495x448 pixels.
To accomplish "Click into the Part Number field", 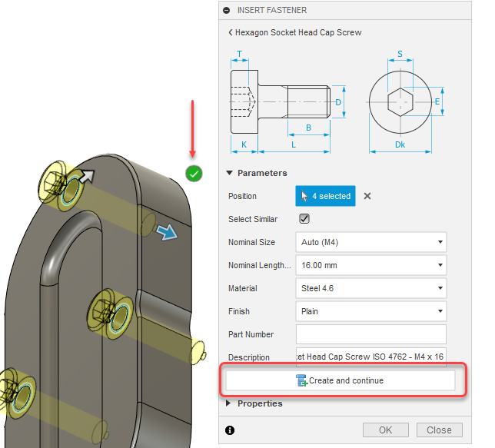I will click(x=371, y=334).
